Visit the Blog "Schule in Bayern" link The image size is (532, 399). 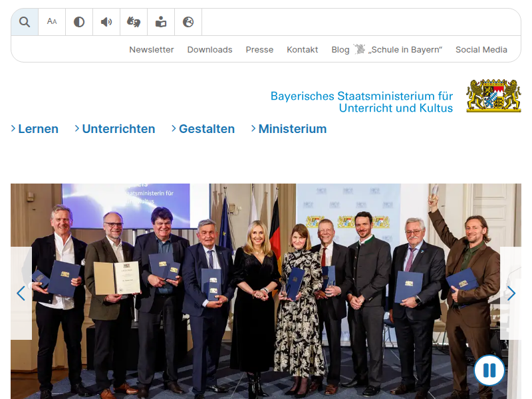pos(386,50)
